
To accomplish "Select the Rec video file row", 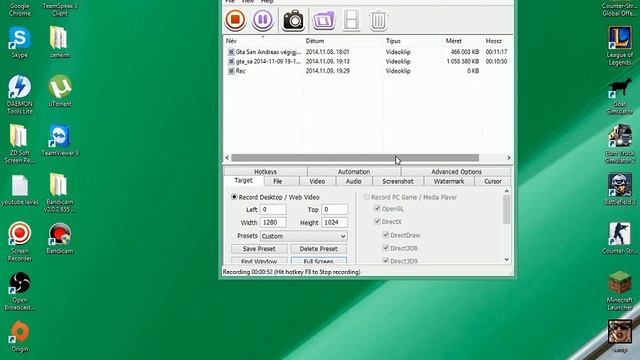I will point(368,71).
